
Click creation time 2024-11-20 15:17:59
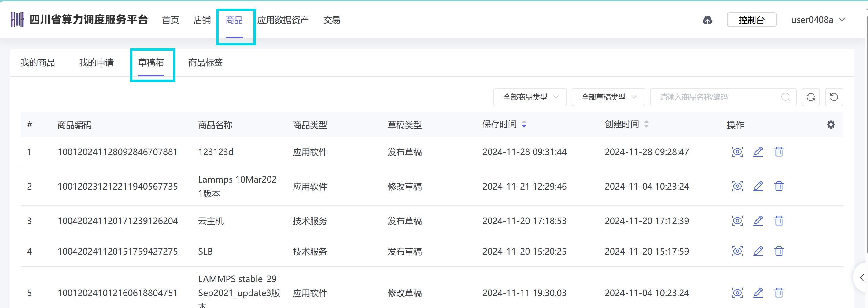647,252
